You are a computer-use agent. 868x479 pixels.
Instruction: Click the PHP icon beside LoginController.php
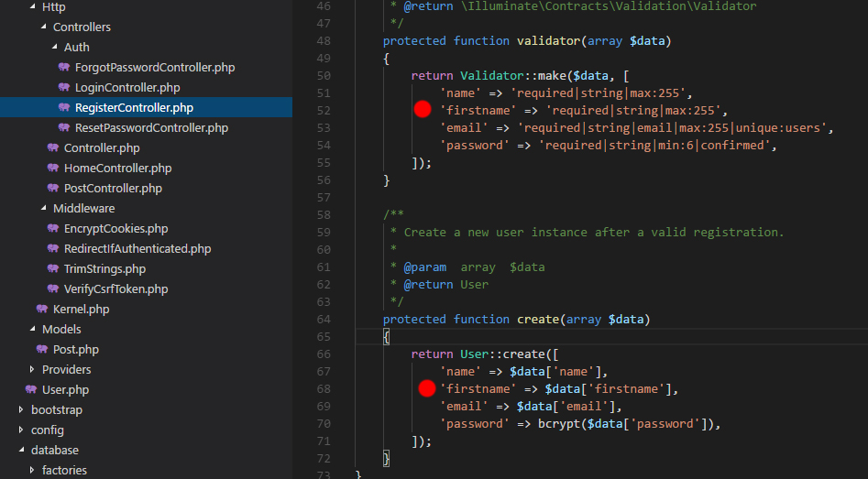[x=64, y=87]
